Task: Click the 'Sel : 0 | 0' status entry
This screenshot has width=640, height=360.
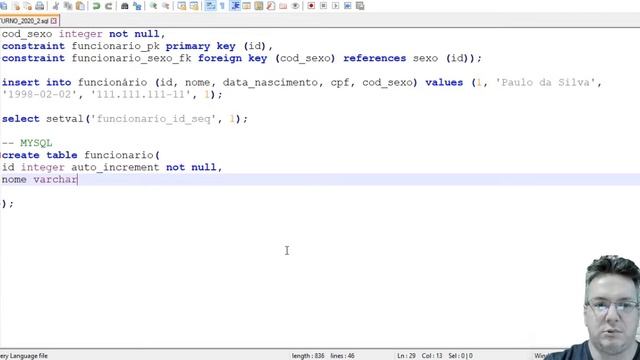Action: [460, 356]
